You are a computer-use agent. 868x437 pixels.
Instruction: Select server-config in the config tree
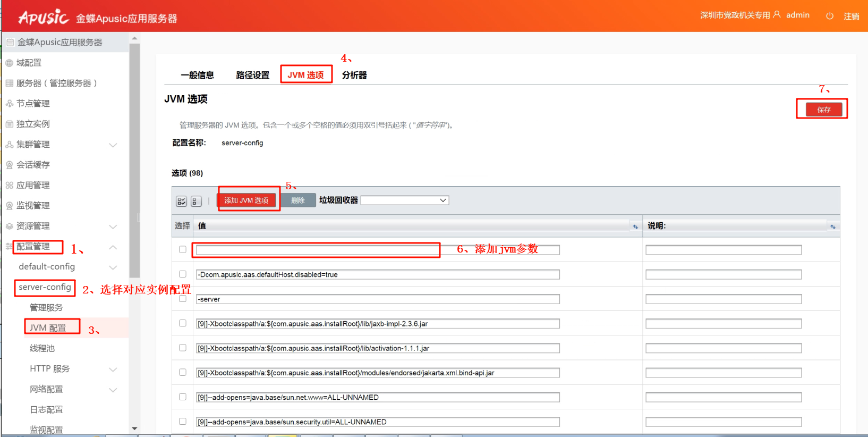pyautogui.click(x=45, y=287)
